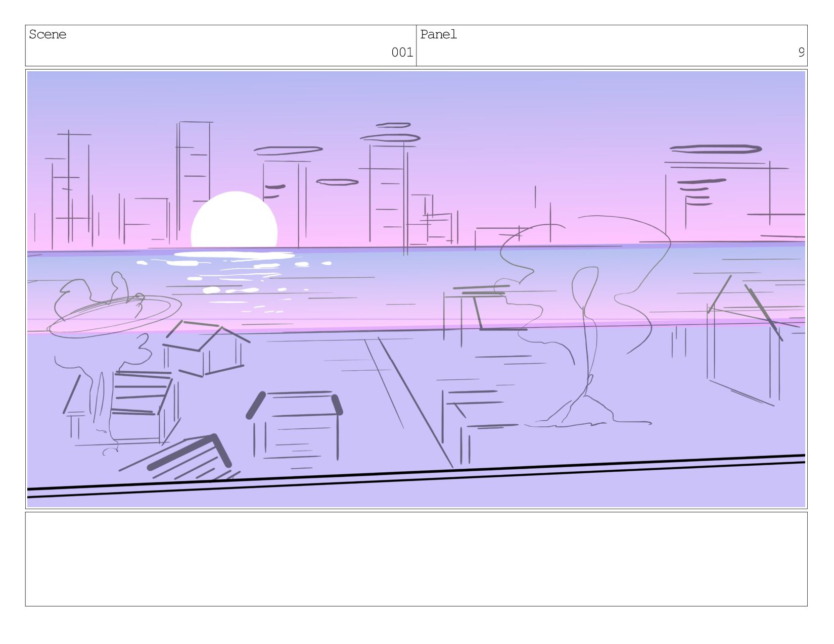Click the sunset storyboard panel drawing
The height and width of the screenshot is (644, 834).
pos(416,289)
